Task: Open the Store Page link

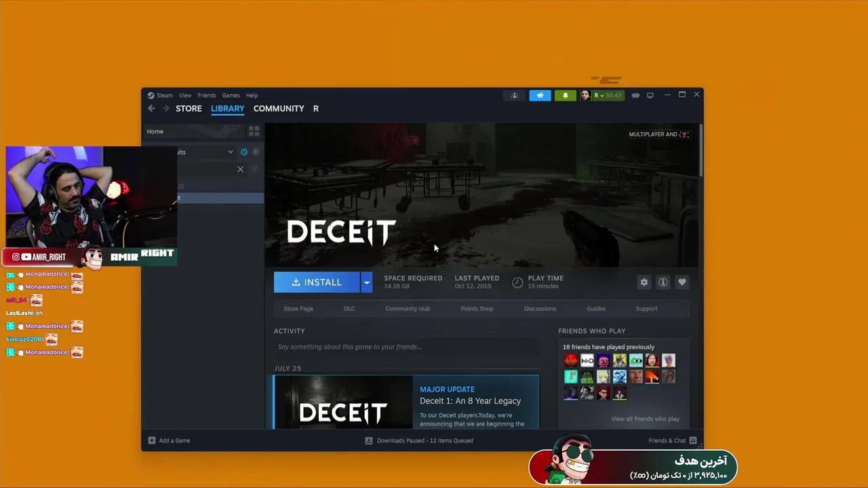Action: (298, 308)
